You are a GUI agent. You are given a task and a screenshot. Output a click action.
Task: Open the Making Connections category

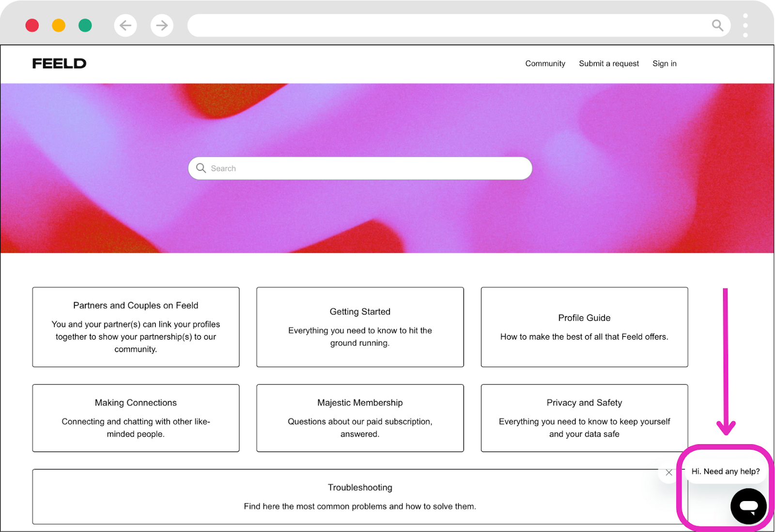coord(136,418)
